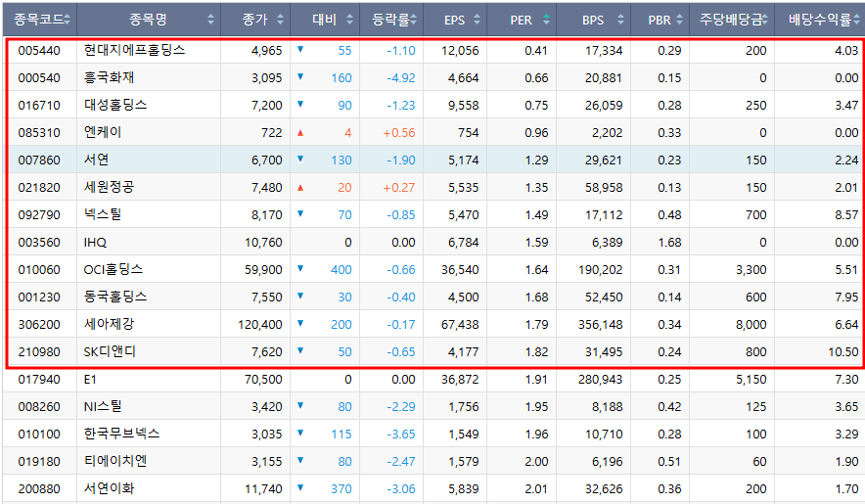The image size is (865, 504).
Task: Click change rate +0.27 for 세원정공
Action: point(399,188)
